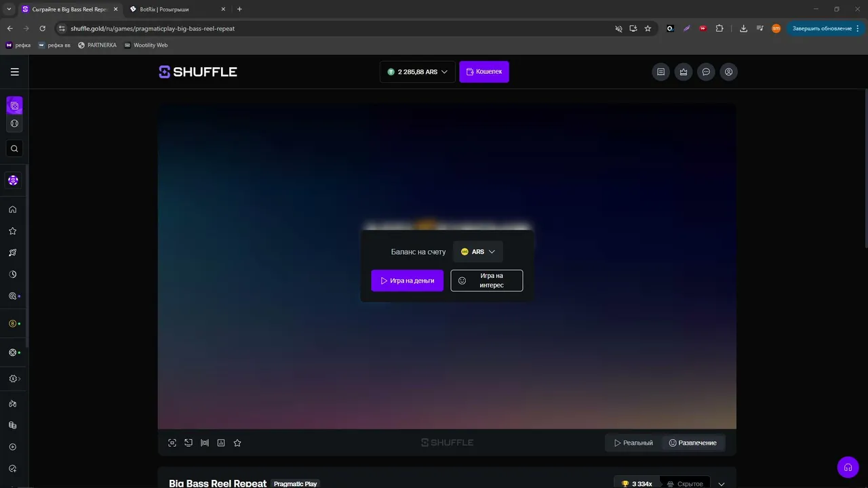Viewport: 868px width, 488px height.
Task: Open the рефка вв bookmark
Action: click(54, 45)
